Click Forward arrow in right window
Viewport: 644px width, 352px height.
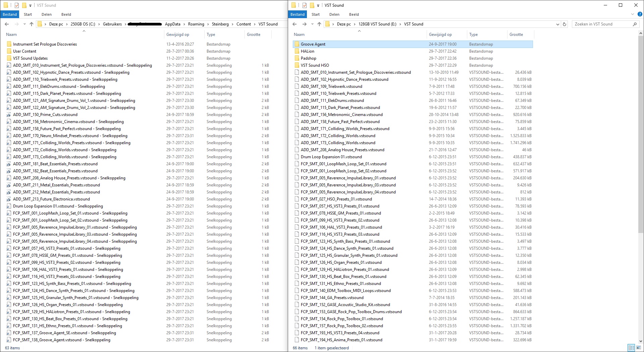click(x=304, y=24)
